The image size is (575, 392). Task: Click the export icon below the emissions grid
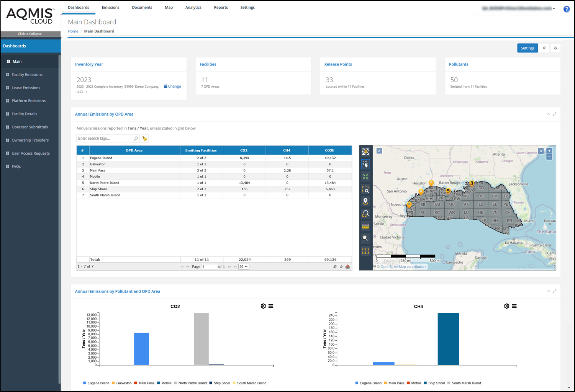click(348, 266)
